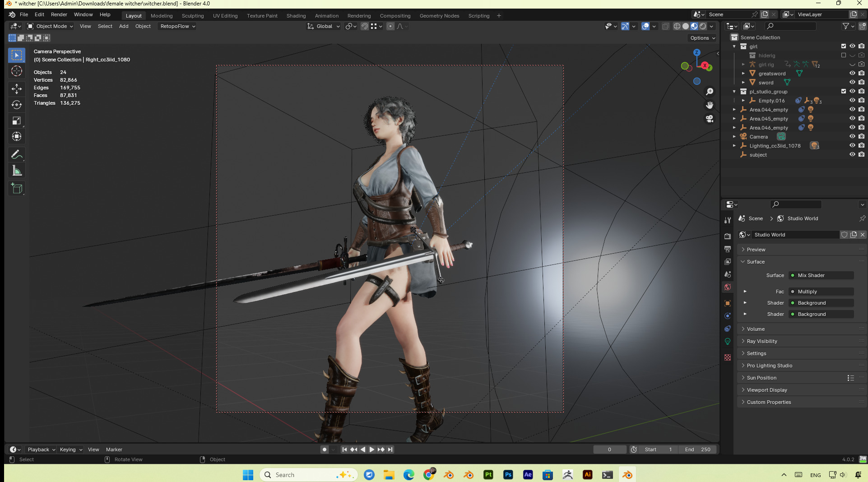Open the Render properties tab
The width and height of the screenshot is (868, 482).
pyautogui.click(x=728, y=236)
